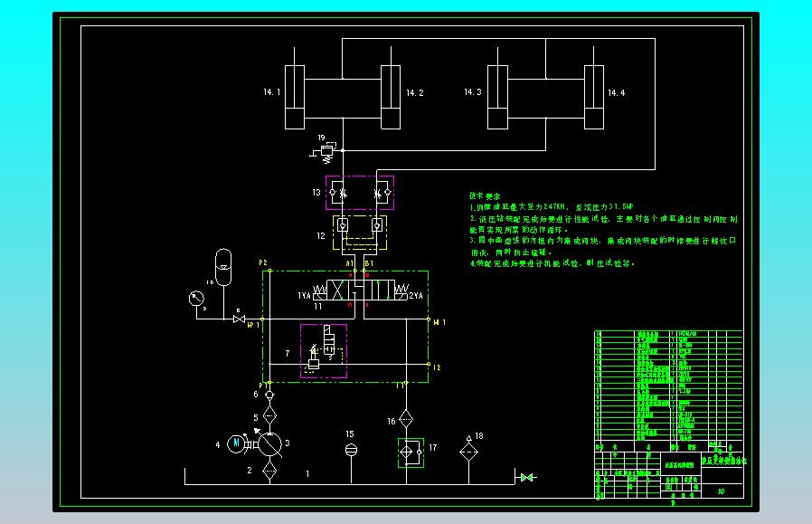Select the oil tank outline
This screenshot has height=524, width=812.
(x=350, y=476)
